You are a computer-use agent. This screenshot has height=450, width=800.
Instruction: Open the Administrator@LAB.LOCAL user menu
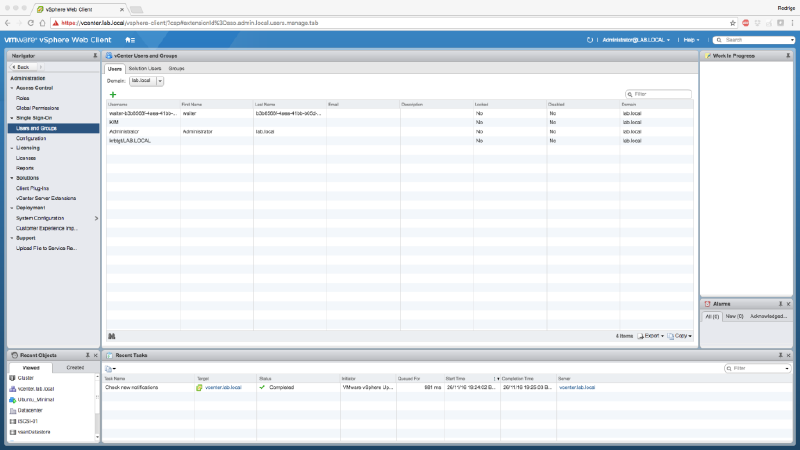[636, 39]
